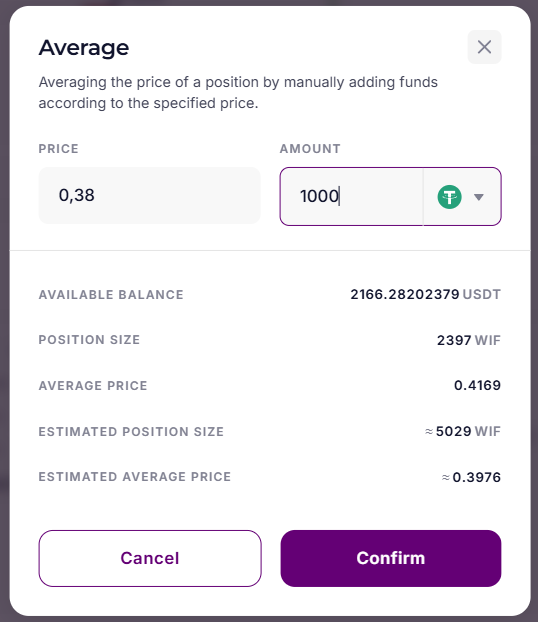Screen dimensions: 538x622
Task: Expand the currency dropdown arrow
Action: 479,197
